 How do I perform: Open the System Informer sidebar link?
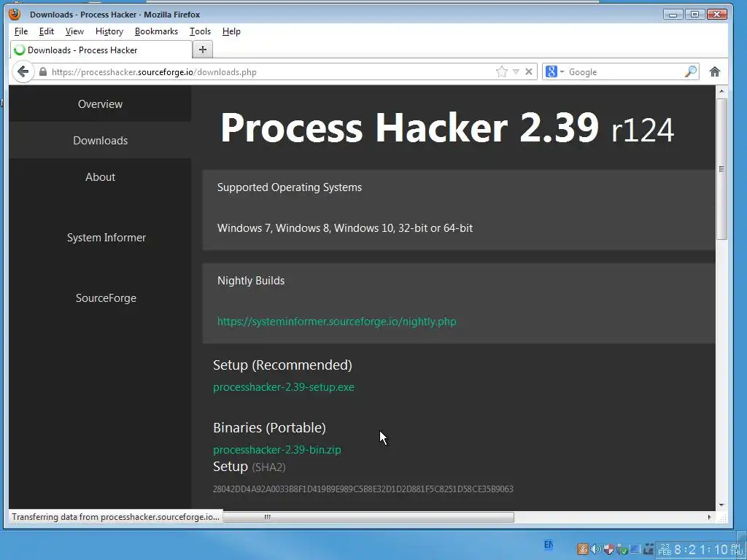107,237
